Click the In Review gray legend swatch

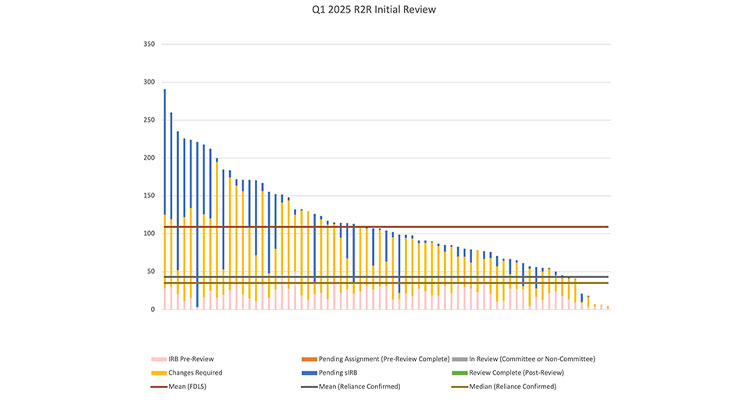[x=461, y=358]
